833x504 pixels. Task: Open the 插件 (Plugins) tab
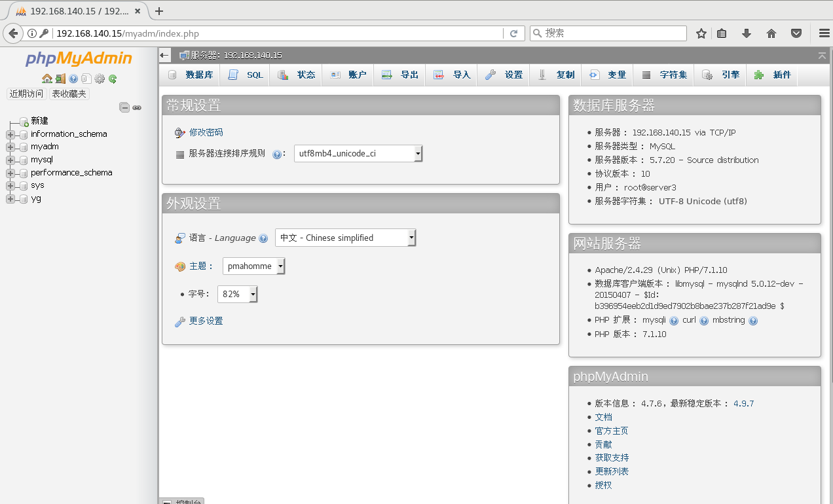pyautogui.click(x=773, y=75)
